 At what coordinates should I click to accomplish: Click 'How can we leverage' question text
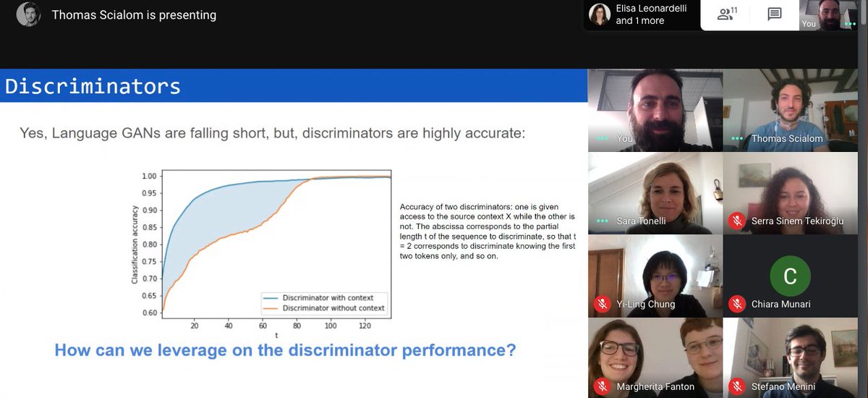tap(285, 351)
